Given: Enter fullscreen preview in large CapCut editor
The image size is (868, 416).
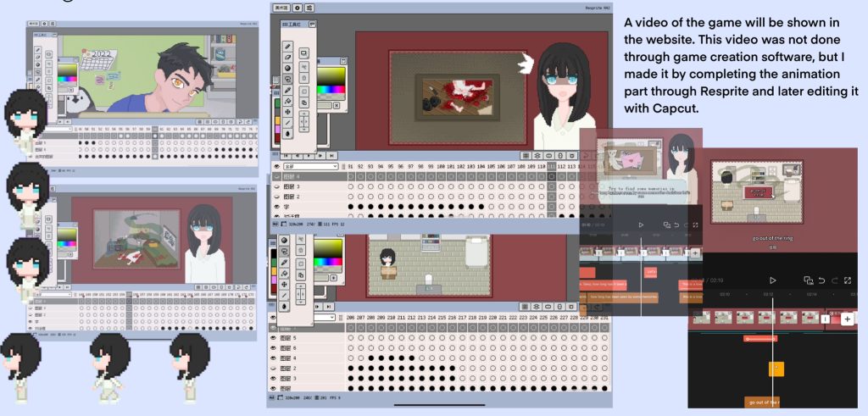Looking at the screenshot, I should (x=848, y=280).
